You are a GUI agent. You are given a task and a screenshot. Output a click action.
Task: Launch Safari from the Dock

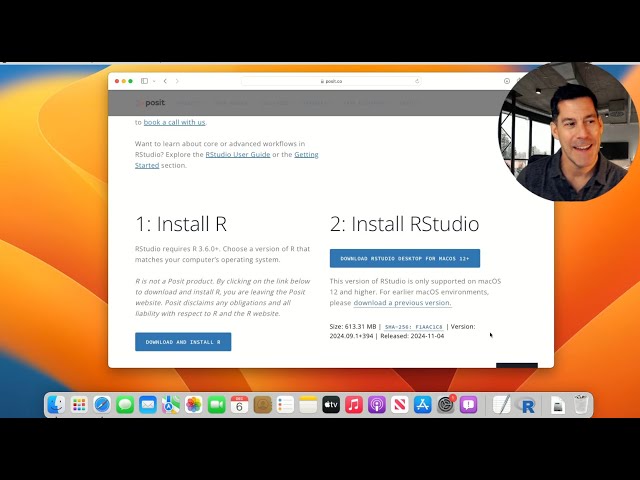coord(102,405)
